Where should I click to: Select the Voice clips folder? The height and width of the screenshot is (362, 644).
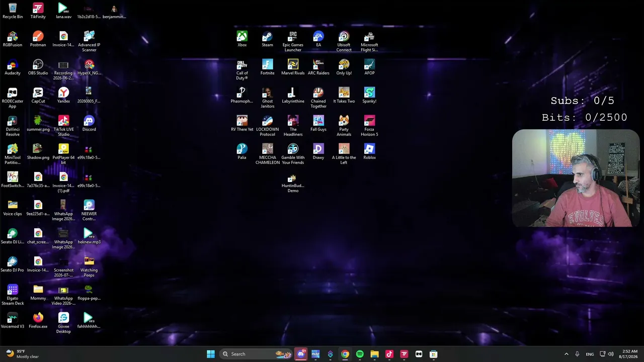(13, 208)
